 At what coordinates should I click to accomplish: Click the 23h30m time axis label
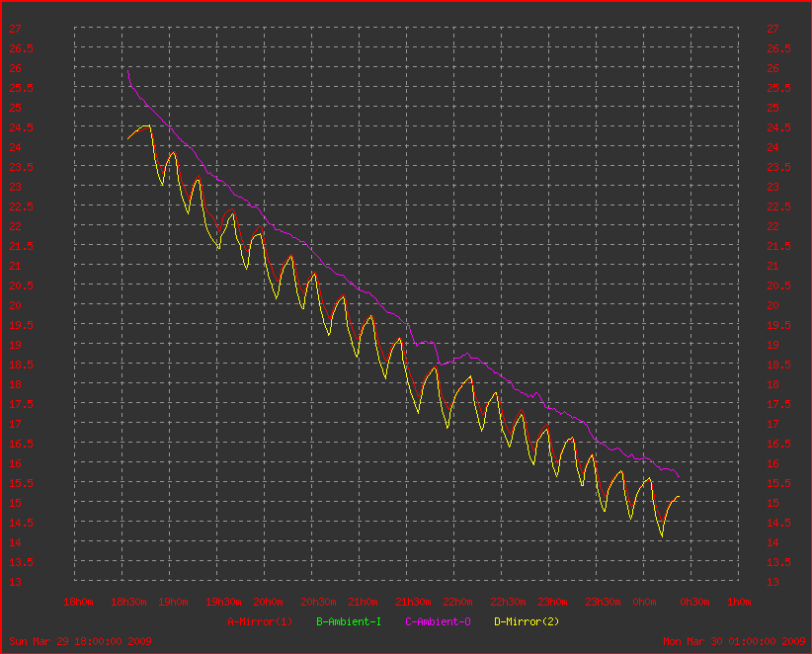pos(603,602)
